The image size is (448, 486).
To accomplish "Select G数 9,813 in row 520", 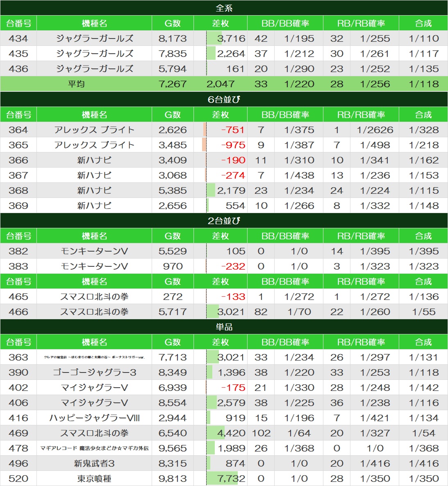I will [173, 479].
